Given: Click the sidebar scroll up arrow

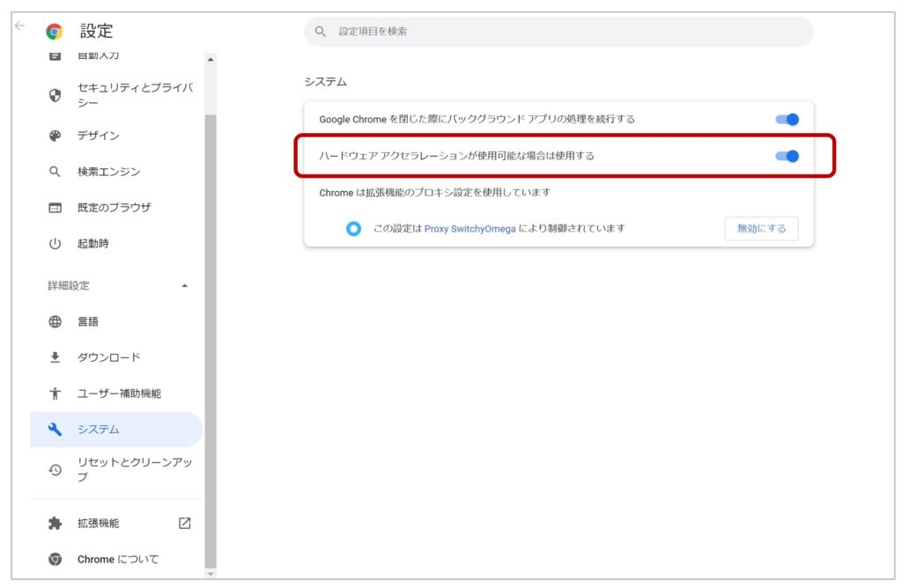Looking at the screenshot, I should (210, 60).
